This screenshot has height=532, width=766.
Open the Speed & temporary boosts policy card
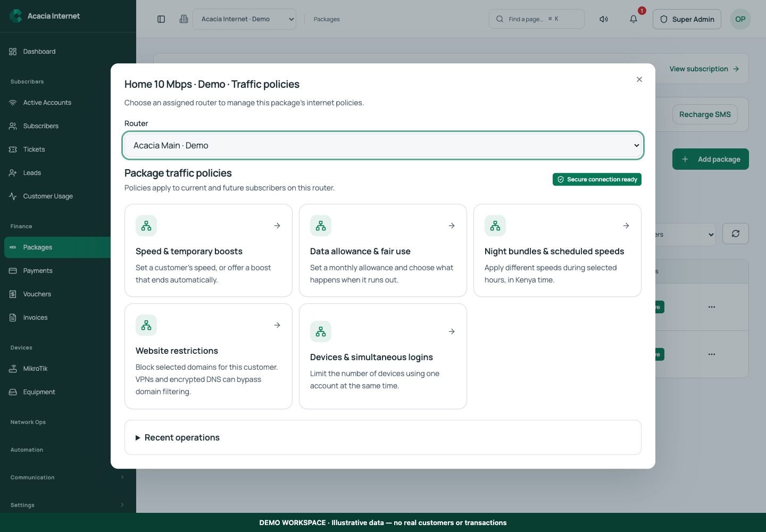(x=209, y=250)
